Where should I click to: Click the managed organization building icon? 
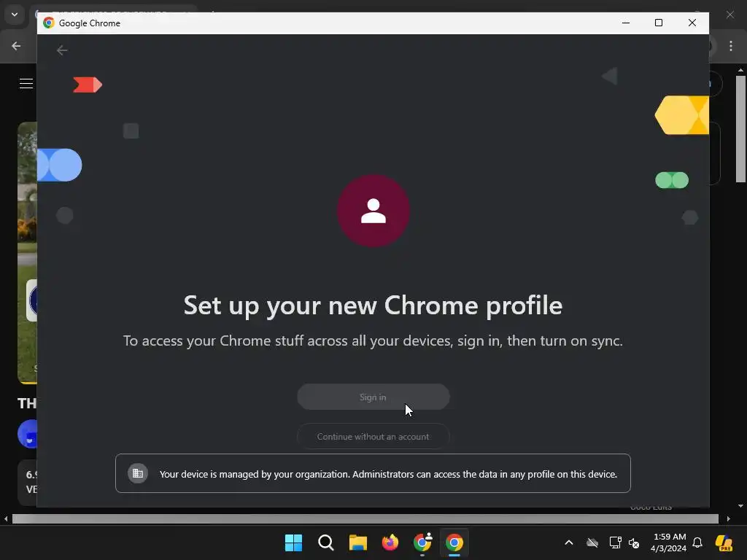coord(138,473)
